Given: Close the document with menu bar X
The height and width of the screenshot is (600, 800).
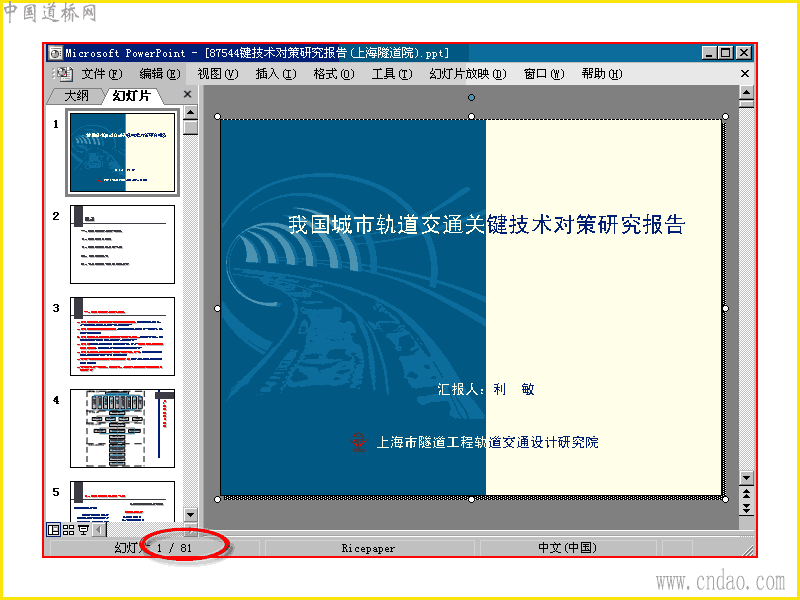Looking at the screenshot, I should click(x=744, y=74).
